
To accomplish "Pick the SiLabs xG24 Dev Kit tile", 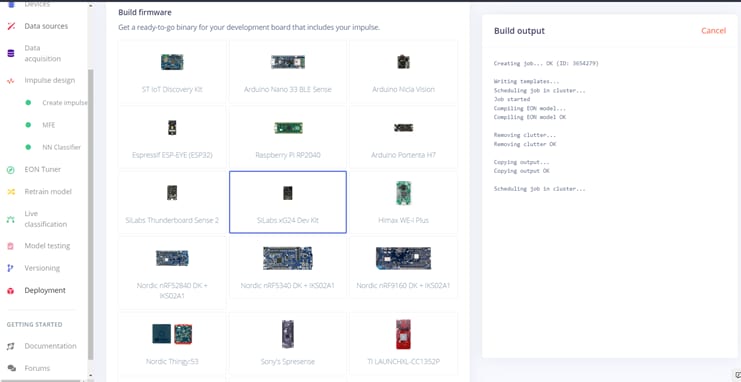I will tap(287, 202).
